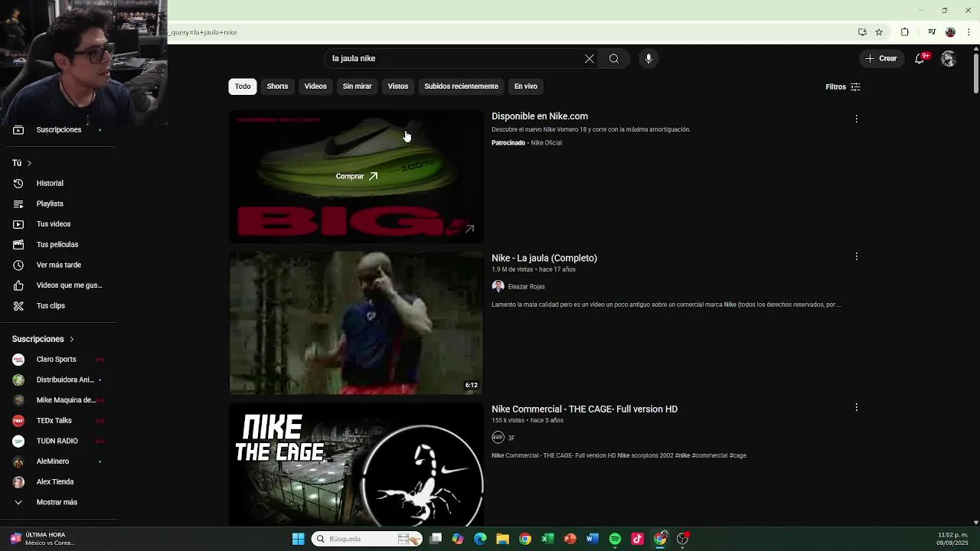
Task: Open Word from the taskbar
Action: tap(592, 539)
